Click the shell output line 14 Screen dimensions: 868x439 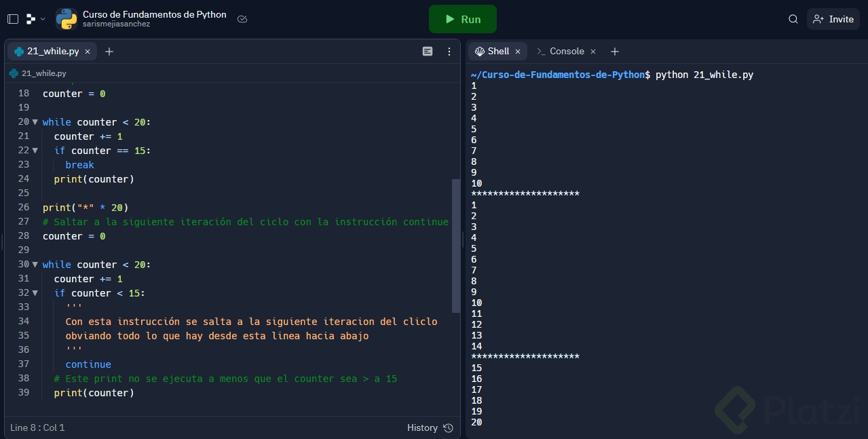(476, 346)
